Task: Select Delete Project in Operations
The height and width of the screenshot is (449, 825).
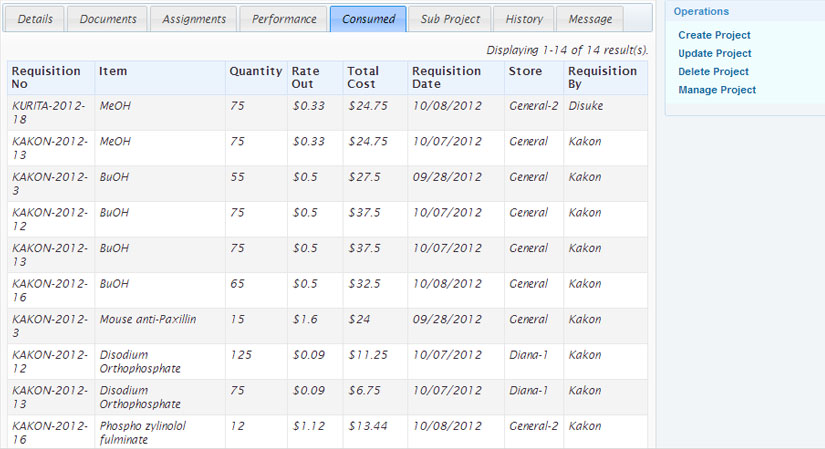Action: pyautogui.click(x=713, y=71)
